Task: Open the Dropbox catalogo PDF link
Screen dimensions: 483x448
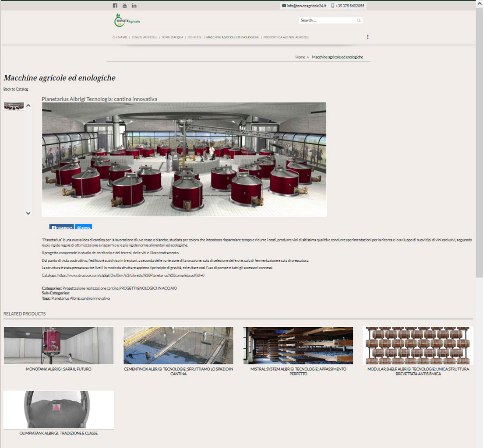Action: (x=131, y=275)
